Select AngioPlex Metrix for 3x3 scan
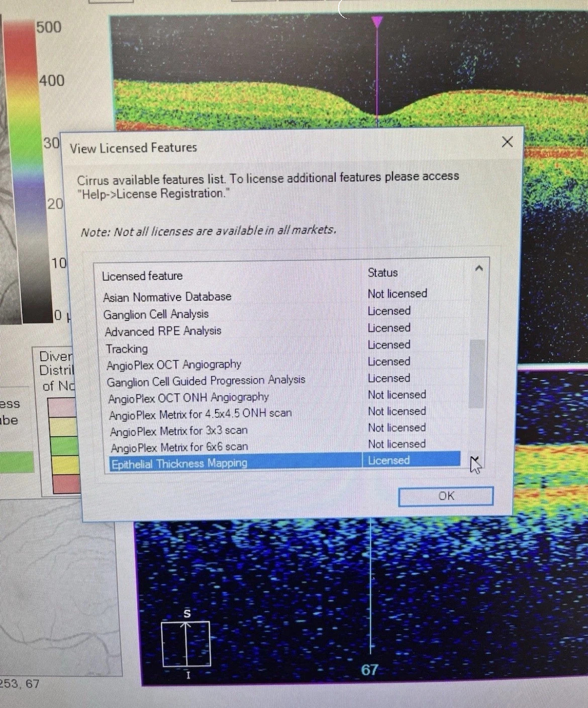The width and height of the screenshot is (588, 708). coord(178,431)
